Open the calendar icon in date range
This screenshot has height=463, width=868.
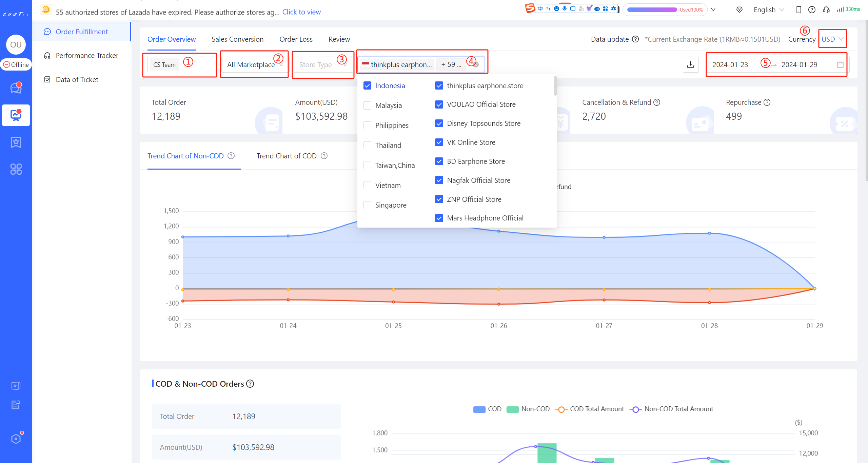coord(840,64)
